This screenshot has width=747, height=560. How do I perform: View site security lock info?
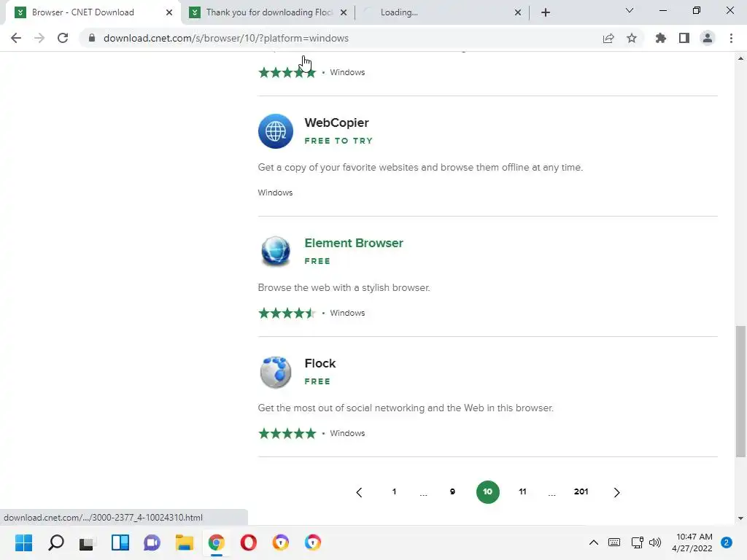[92, 38]
